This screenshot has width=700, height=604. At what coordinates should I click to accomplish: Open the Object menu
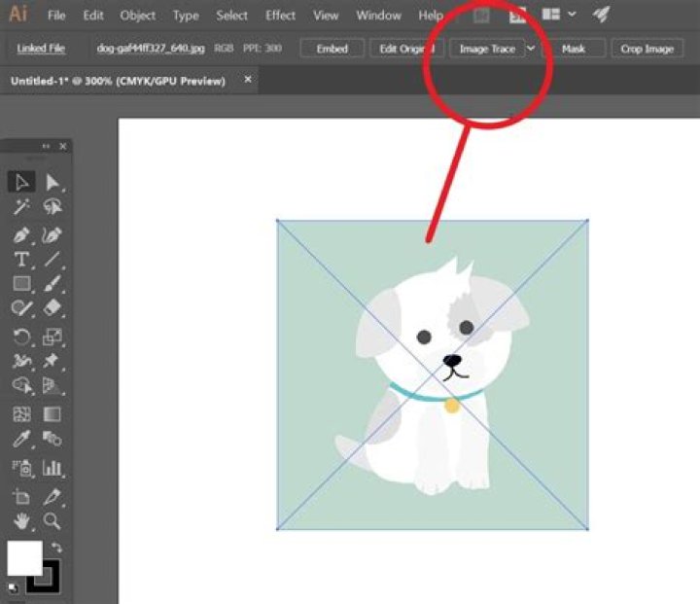(137, 16)
